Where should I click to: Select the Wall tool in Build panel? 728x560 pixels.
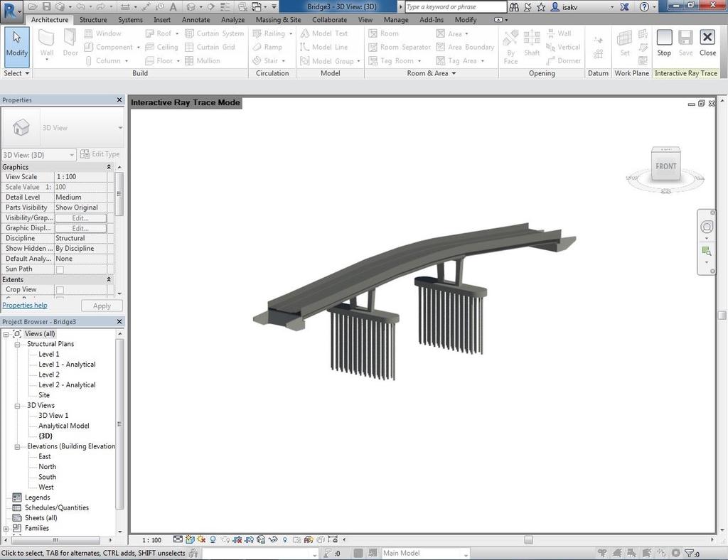click(x=46, y=45)
